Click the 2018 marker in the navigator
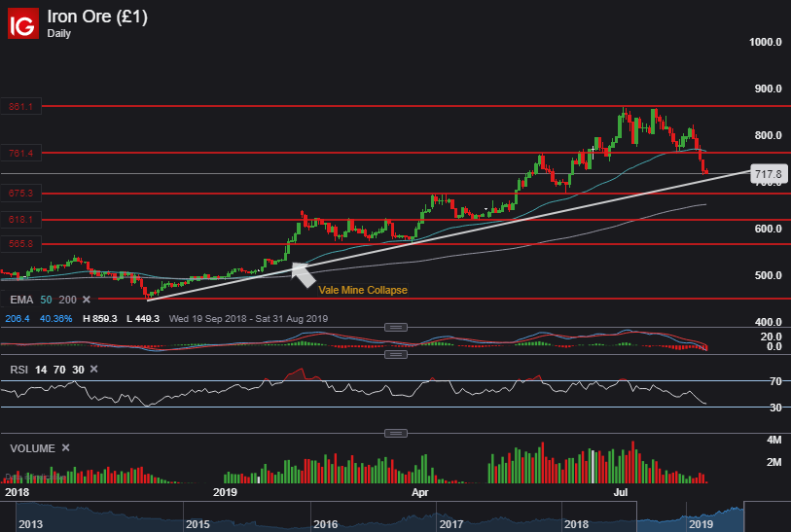Screen dimensions: 791x532 (x=576, y=524)
